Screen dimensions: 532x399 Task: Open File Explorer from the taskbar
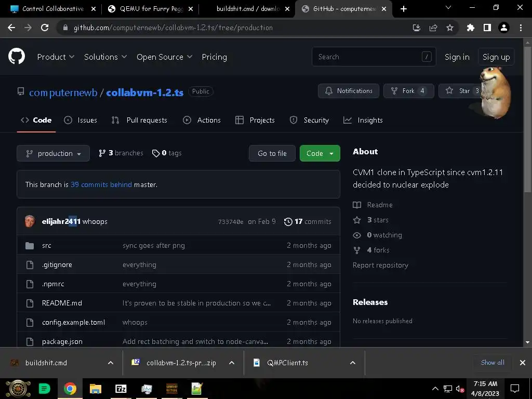96,389
